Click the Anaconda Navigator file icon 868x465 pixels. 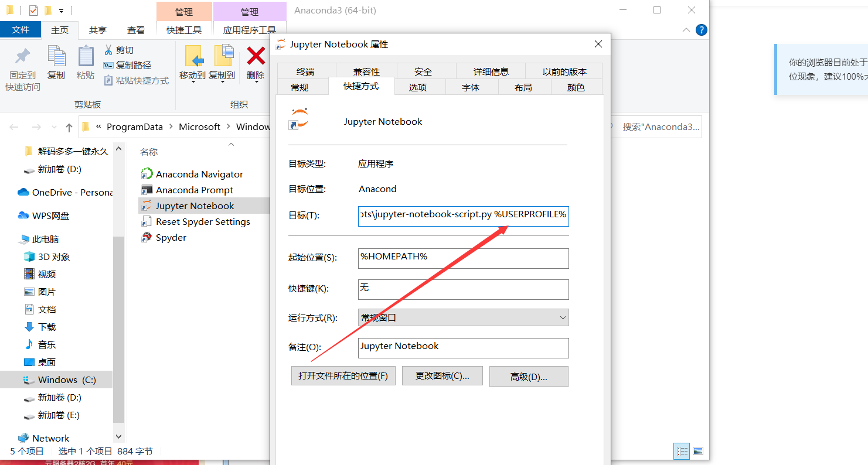[x=148, y=173]
